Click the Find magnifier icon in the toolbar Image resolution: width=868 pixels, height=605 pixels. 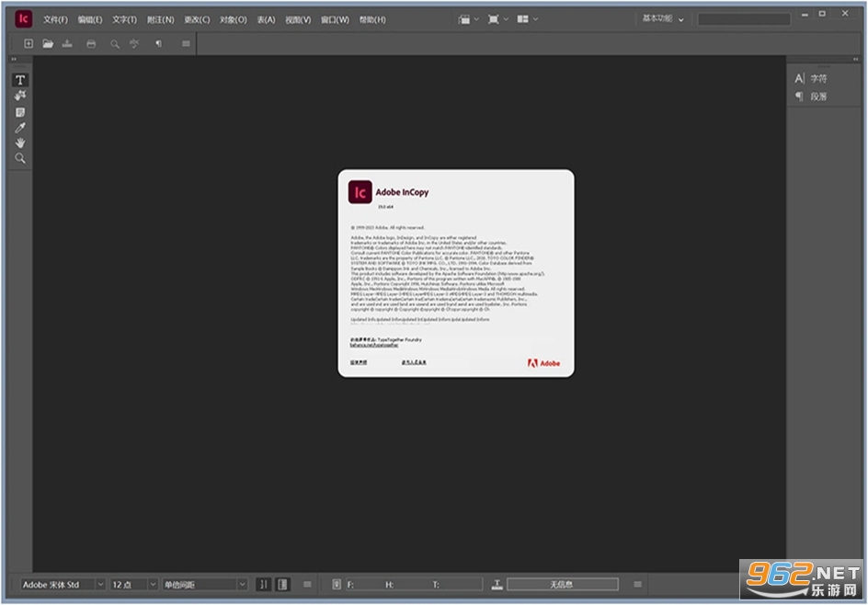pyautogui.click(x=115, y=44)
